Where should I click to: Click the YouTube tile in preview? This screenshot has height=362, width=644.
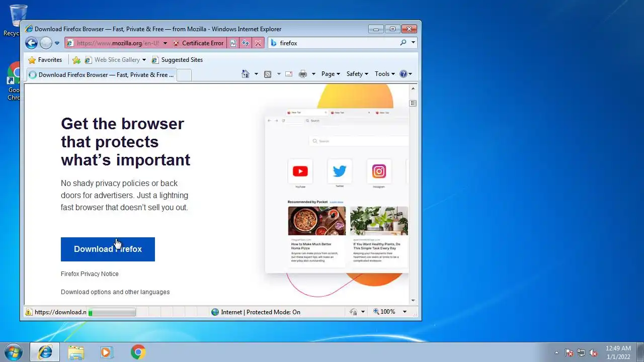[300, 171]
